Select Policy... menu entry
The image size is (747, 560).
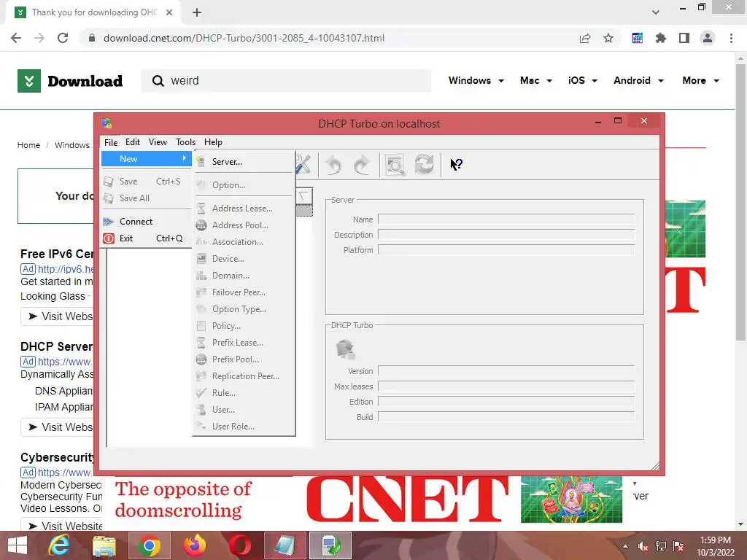244,326
